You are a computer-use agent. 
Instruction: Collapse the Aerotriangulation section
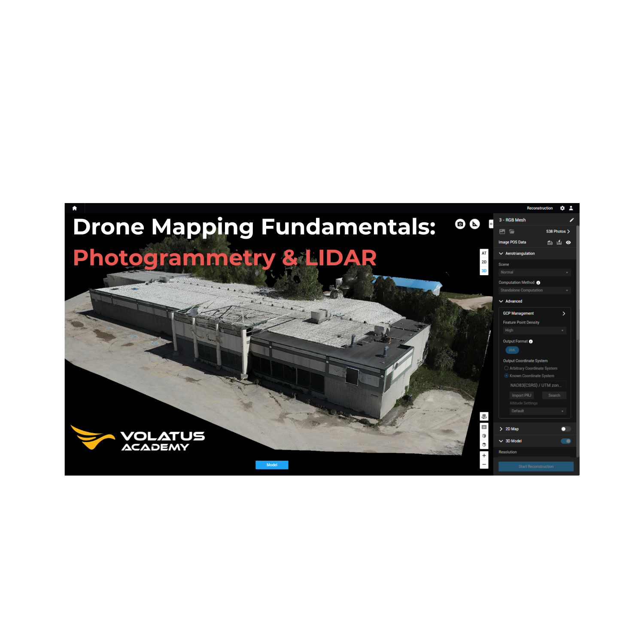pos(501,253)
